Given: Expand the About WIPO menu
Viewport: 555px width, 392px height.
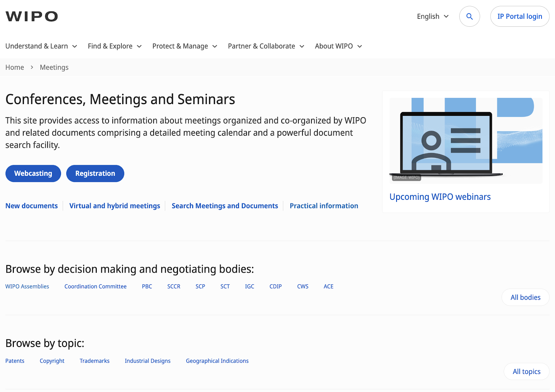Looking at the screenshot, I should (339, 46).
